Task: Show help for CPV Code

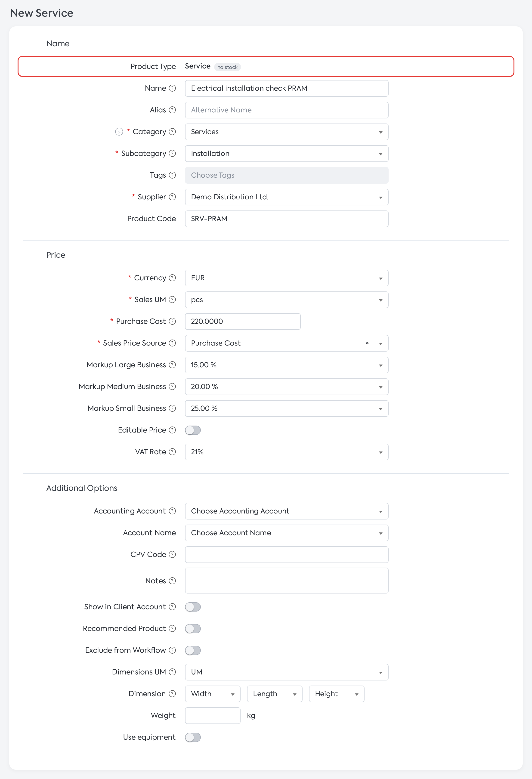Action: [172, 555]
